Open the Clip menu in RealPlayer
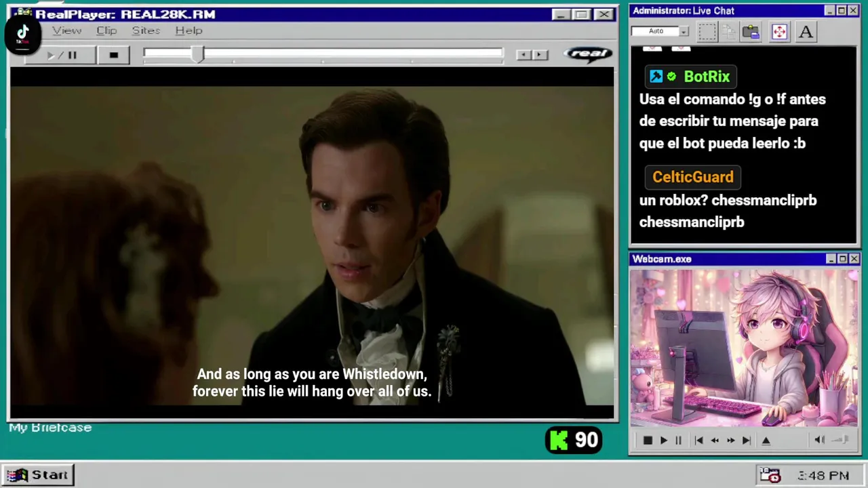This screenshot has height=488, width=868. click(106, 30)
